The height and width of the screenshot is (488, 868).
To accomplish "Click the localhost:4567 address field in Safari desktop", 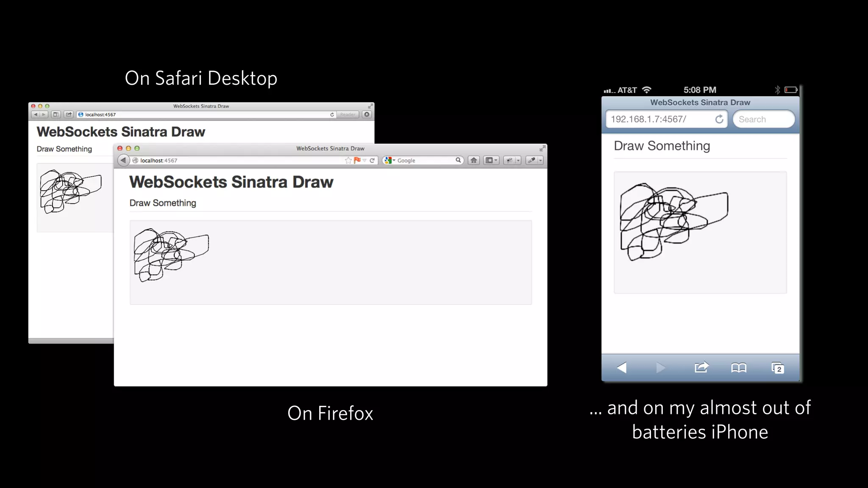I will click(206, 114).
